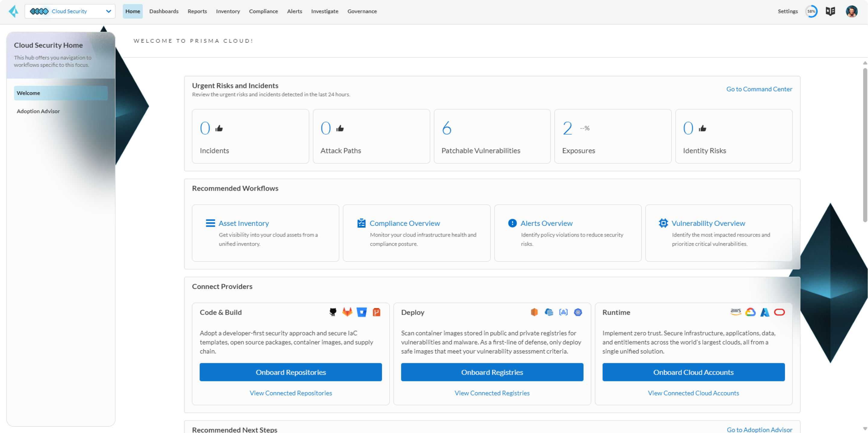The image size is (868, 433).
Task: Click the Kubernetes helm icon in Deploy
Action: pyautogui.click(x=578, y=312)
